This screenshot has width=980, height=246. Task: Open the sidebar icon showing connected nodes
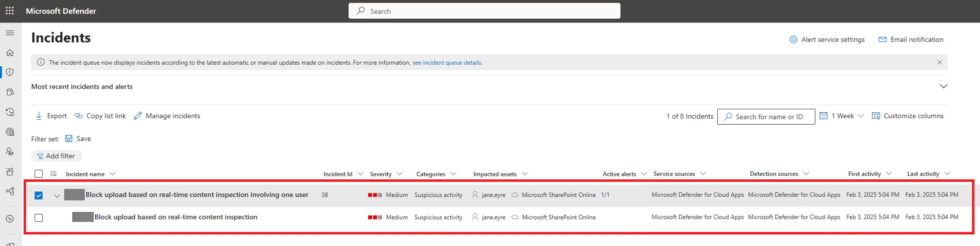coord(10,191)
